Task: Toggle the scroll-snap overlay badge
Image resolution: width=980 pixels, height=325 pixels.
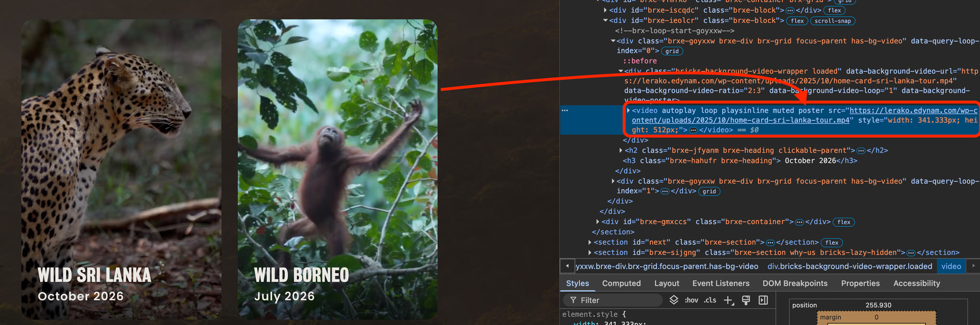Action: click(832, 21)
